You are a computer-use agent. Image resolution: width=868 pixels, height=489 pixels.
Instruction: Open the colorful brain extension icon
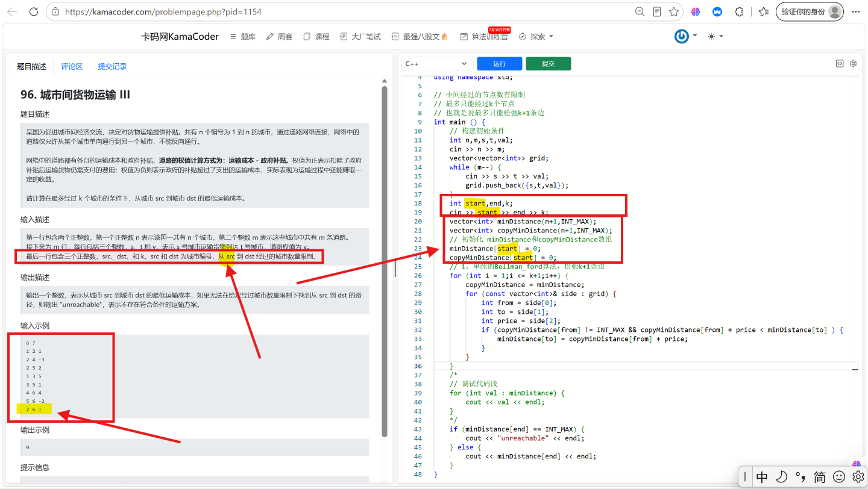(x=696, y=11)
